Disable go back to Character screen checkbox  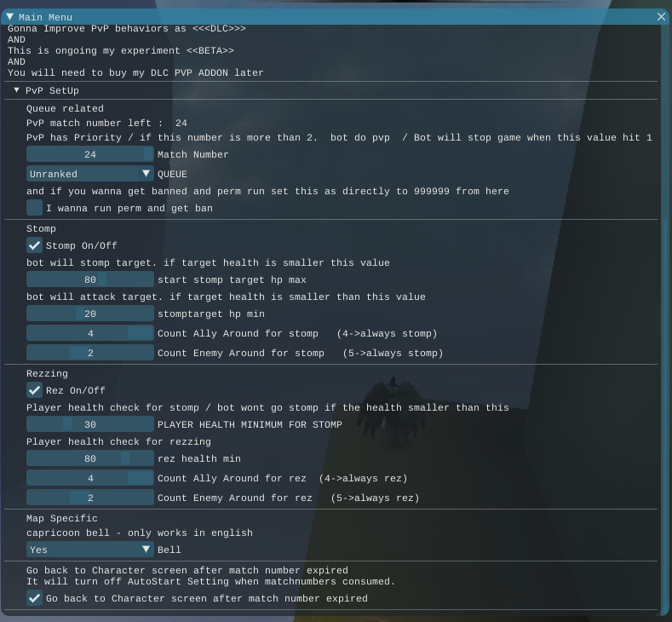pos(34,598)
